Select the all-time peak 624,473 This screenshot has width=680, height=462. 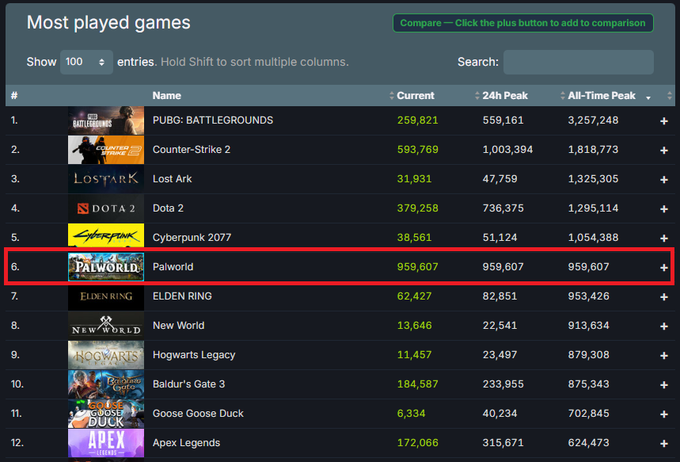tap(588, 443)
